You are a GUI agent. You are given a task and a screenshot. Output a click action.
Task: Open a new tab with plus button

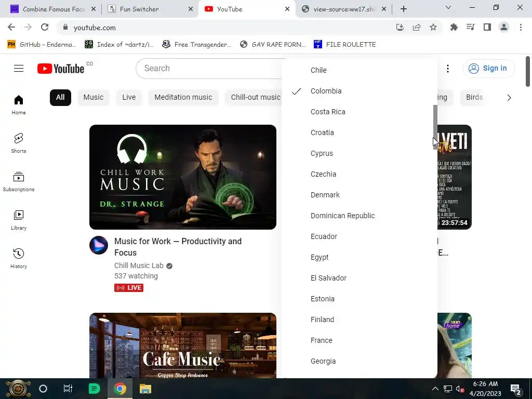tap(404, 9)
